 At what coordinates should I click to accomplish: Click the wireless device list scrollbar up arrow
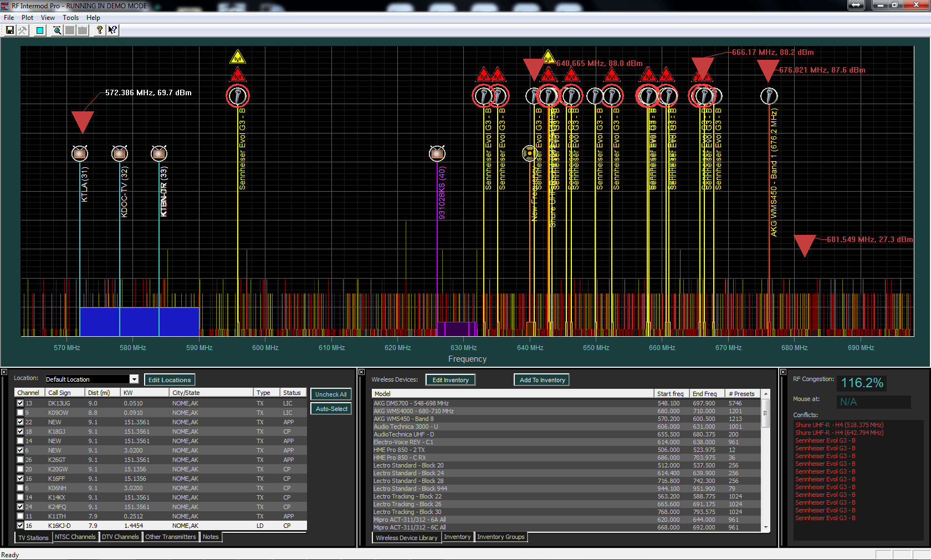click(x=766, y=394)
